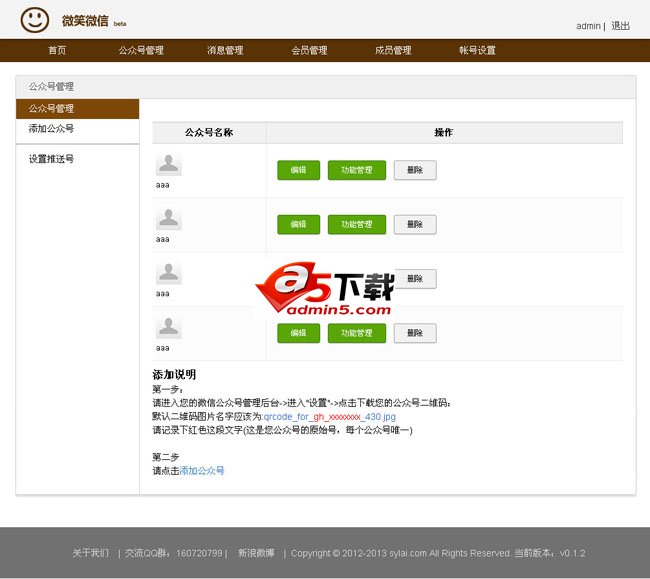Click 删除 button in the fourth row

[415, 333]
